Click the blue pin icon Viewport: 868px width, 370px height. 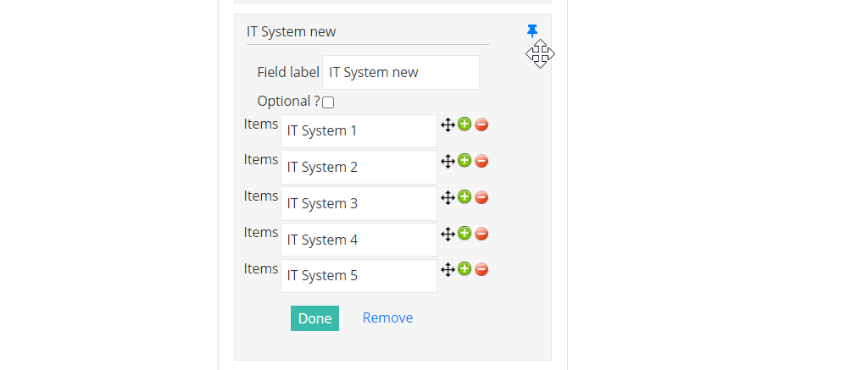[x=532, y=31]
